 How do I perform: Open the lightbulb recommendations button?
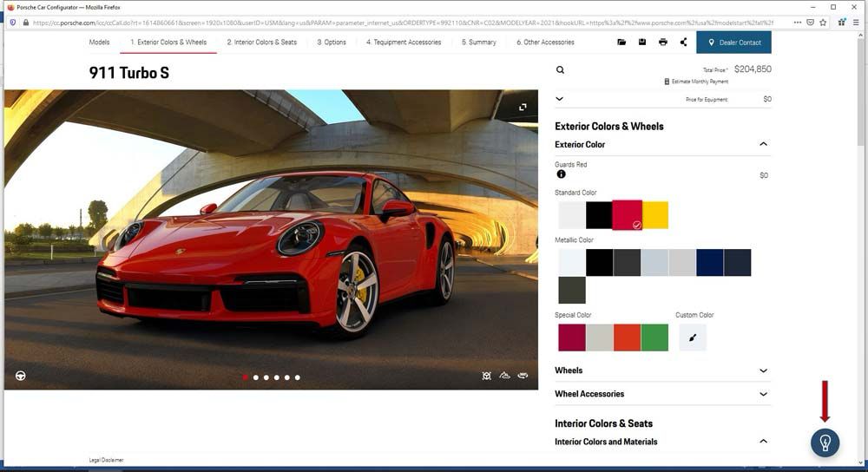pos(825,442)
